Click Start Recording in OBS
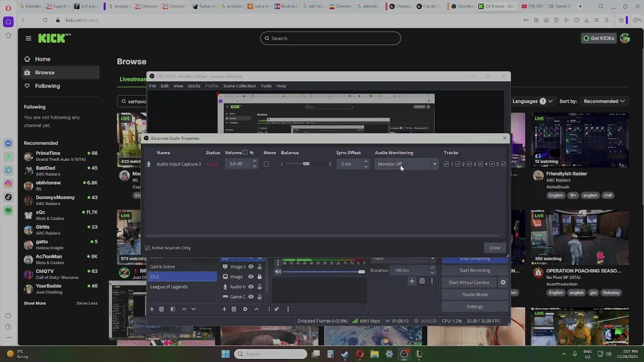644x362 pixels. coord(474,270)
